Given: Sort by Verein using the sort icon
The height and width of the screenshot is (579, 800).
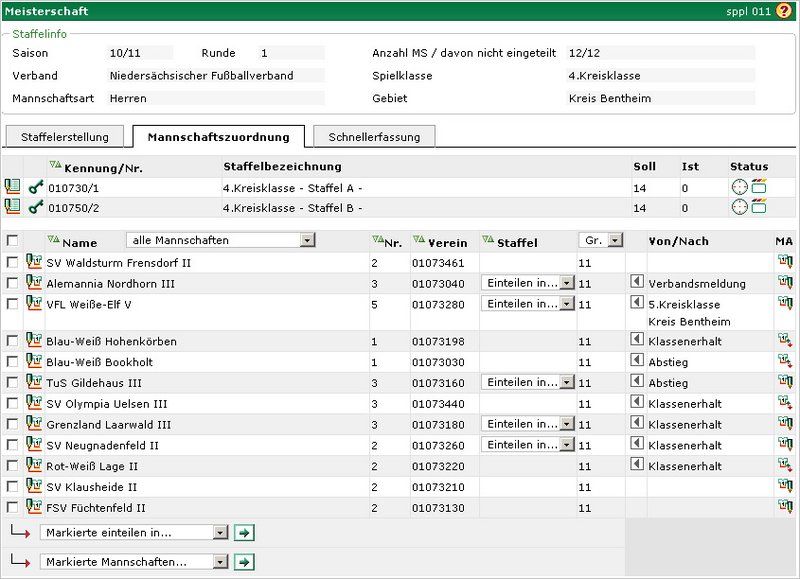Looking at the screenshot, I should point(420,241).
